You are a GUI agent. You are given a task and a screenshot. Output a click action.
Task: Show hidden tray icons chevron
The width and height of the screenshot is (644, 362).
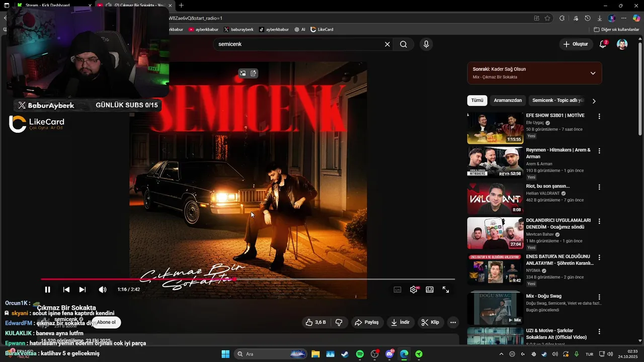501,354
